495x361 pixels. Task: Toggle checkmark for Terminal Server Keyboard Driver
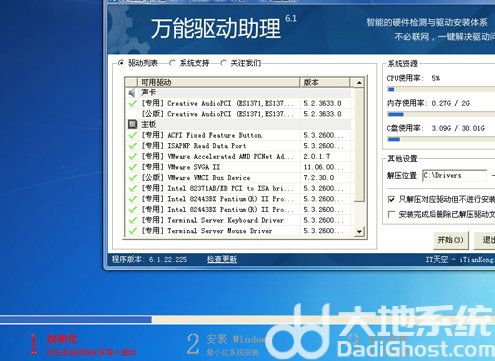(x=132, y=220)
